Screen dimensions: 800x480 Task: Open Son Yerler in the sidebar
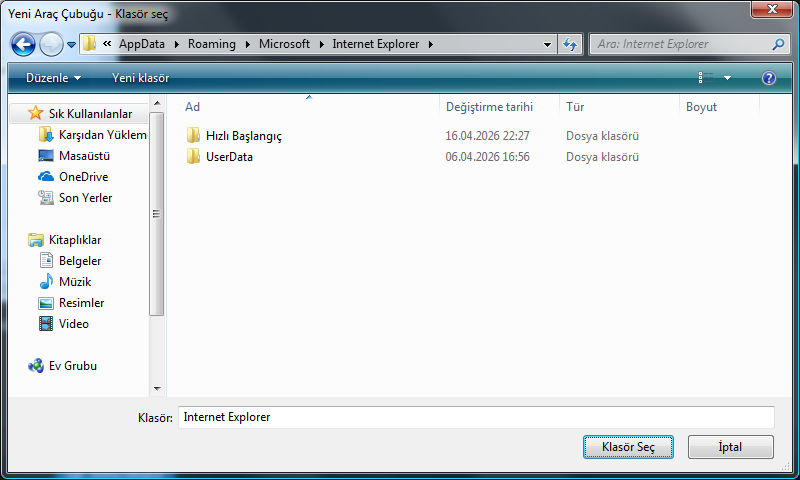pyautogui.click(x=85, y=197)
